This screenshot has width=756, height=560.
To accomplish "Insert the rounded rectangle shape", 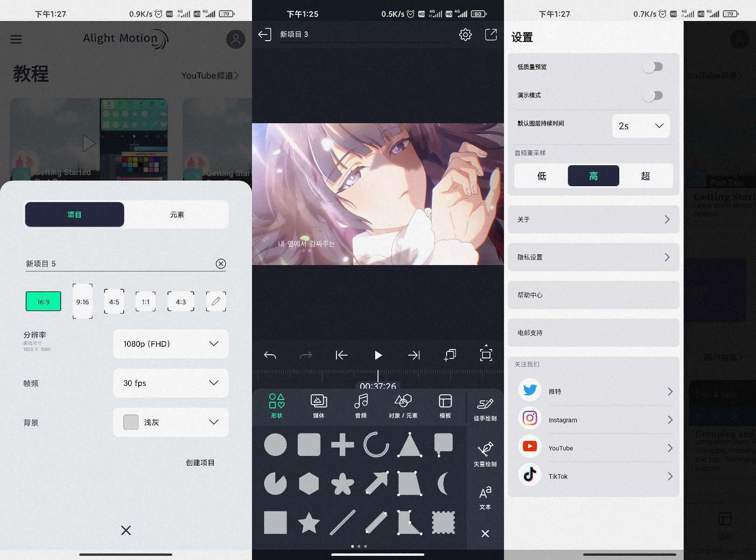I will coord(309,444).
